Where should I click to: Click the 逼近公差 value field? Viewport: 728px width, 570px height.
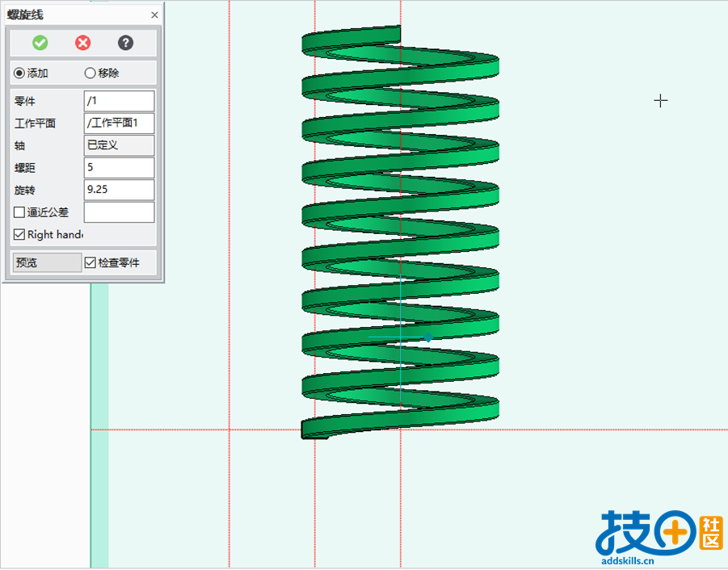pyautogui.click(x=119, y=212)
